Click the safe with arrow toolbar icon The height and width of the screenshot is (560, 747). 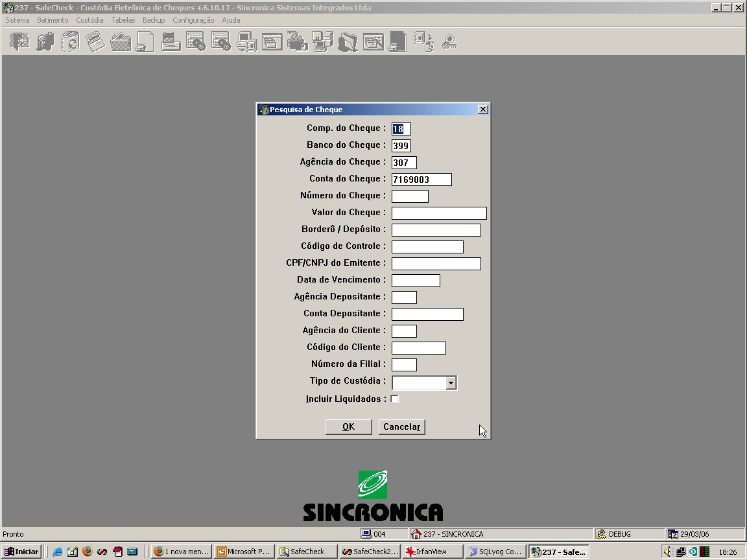pyautogui.click(x=423, y=41)
